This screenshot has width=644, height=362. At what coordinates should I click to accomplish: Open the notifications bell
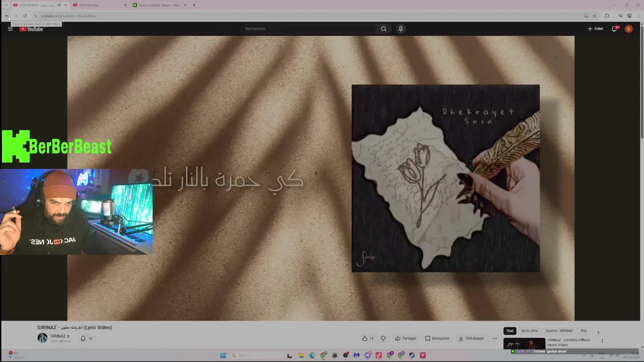(x=614, y=29)
